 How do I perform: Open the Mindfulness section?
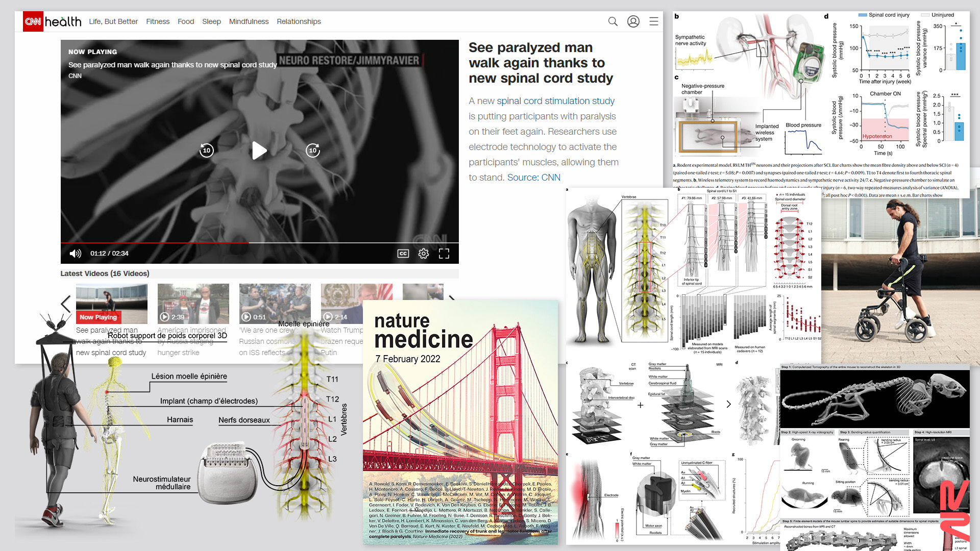click(249, 21)
